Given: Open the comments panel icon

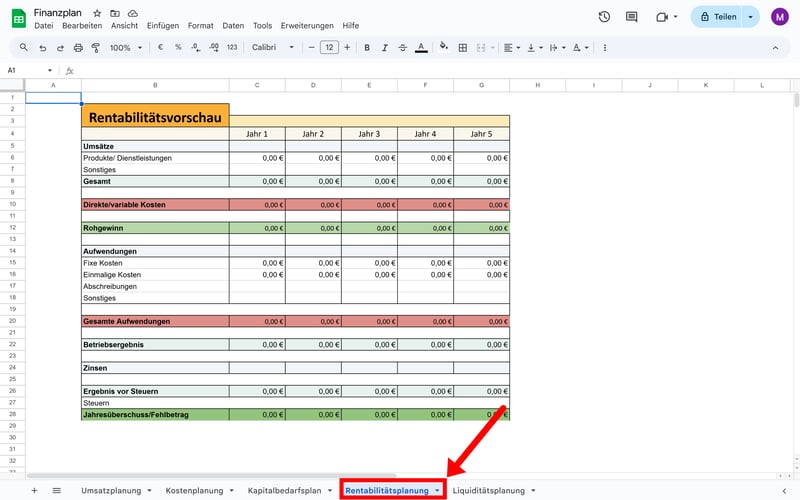Looking at the screenshot, I should pyautogui.click(x=632, y=17).
